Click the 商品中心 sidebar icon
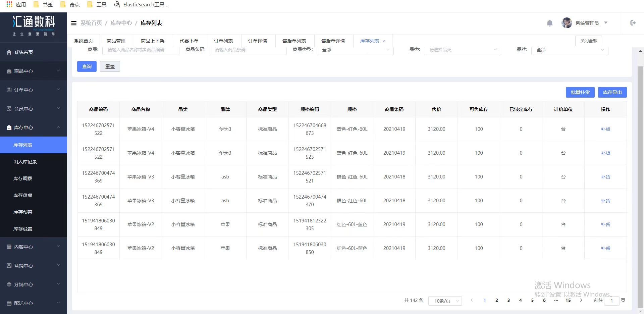Image resolution: width=644 pixels, height=314 pixels. (9, 71)
